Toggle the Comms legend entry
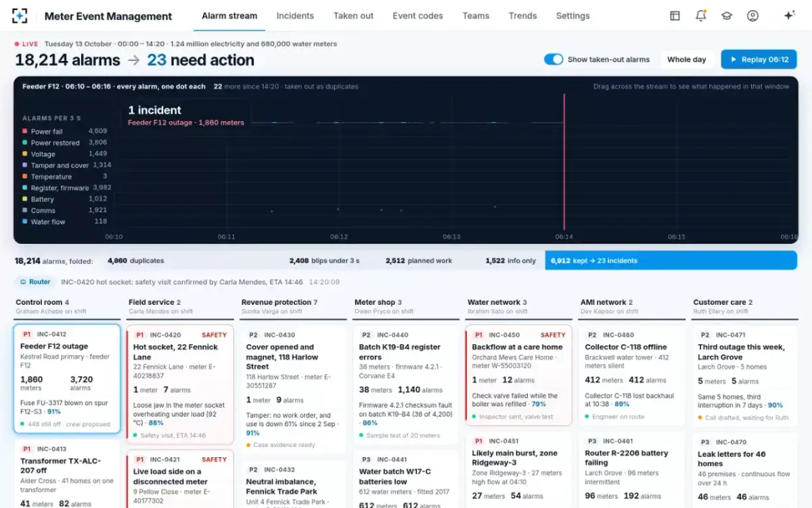The height and width of the screenshot is (508, 812). [x=64, y=211]
